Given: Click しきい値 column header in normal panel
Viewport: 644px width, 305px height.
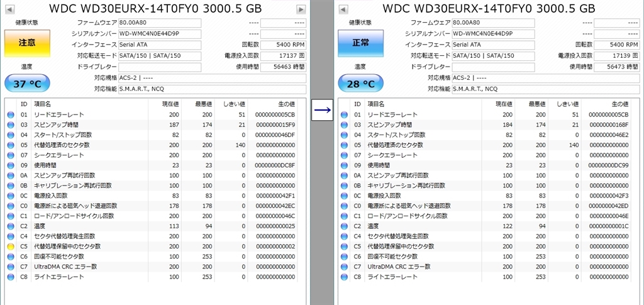Looking at the screenshot, I should coord(568,104).
